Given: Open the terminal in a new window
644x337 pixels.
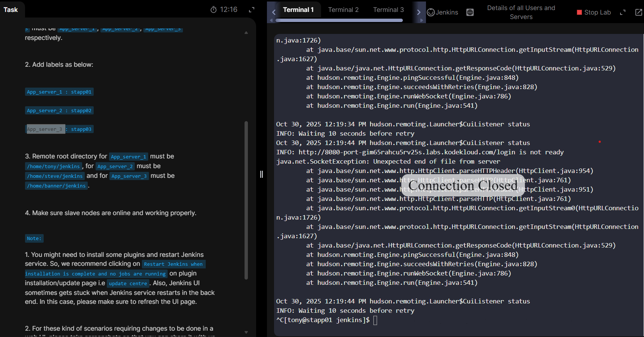Looking at the screenshot, I should (638, 12).
